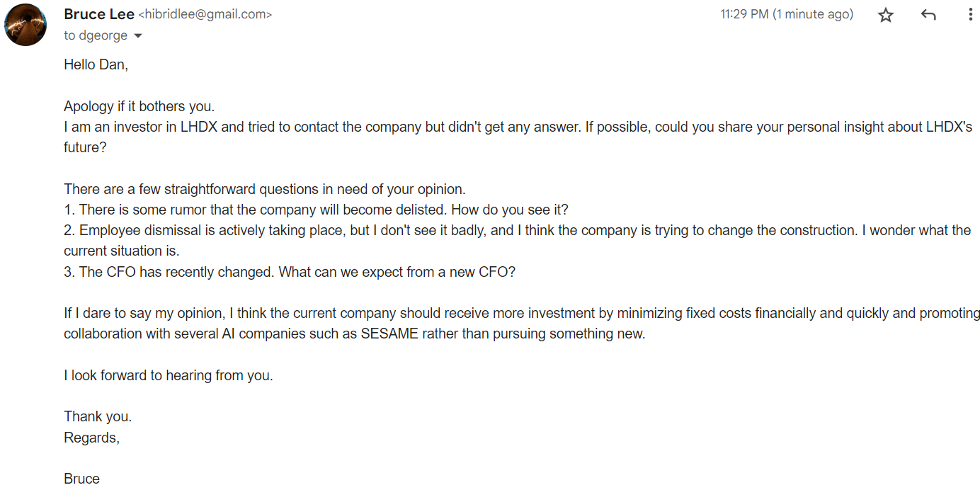This screenshot has width=980, height=490.
Task: Click the 'to dgeorge' recipient text
Action: click(x=96, y=35)
